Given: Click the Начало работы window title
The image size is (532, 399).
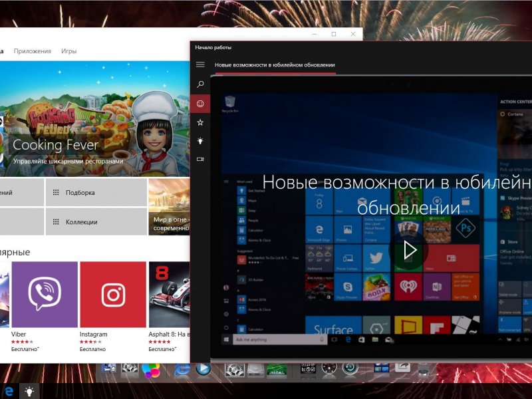Looking at the screenshot, I should point(213,47).
